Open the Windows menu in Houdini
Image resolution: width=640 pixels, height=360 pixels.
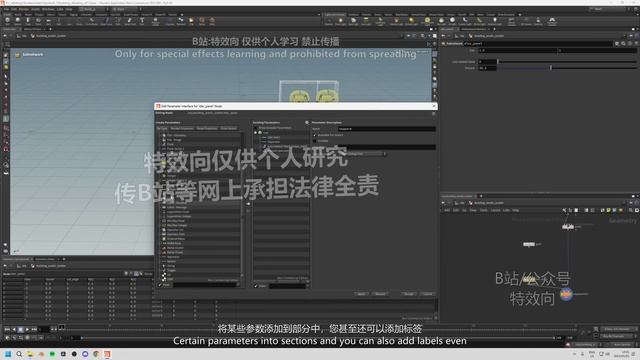[48, 9]
